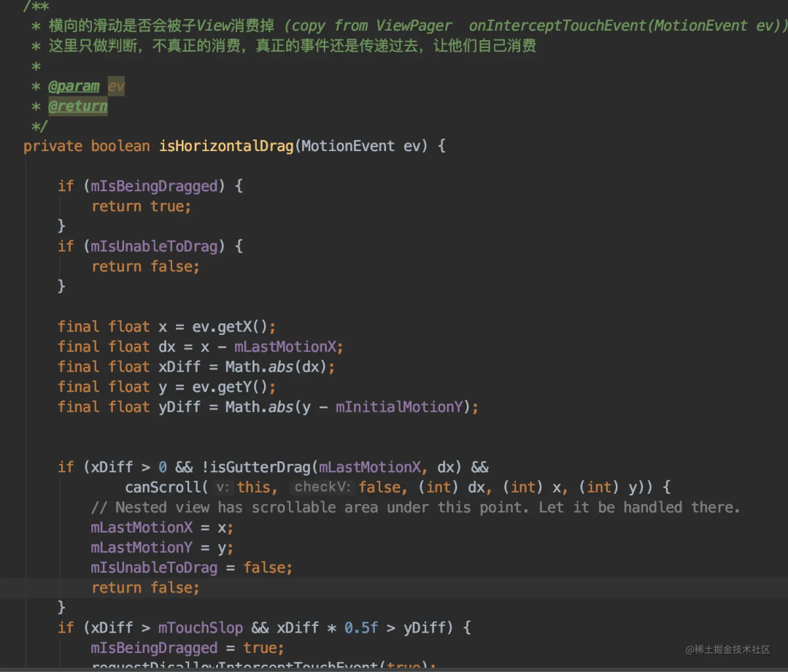The image size is (788, 672).
Task: Click the private keyword
Action: pyautogui.click(x=53, y=146)
